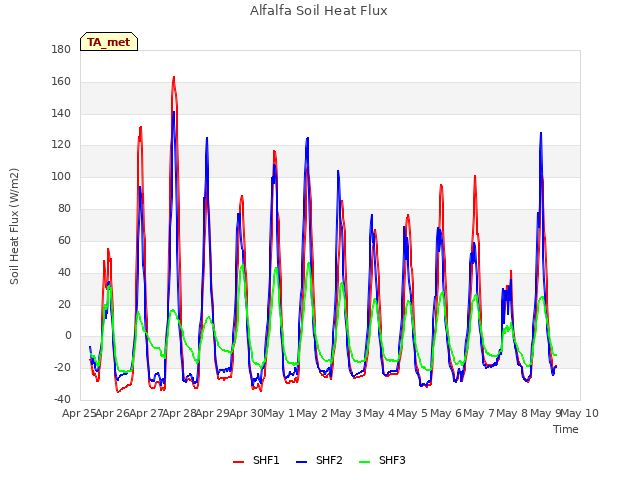Click the blue SHF2 peak near May 9
This screenshot has height=480, width=640.
[541, 133]
